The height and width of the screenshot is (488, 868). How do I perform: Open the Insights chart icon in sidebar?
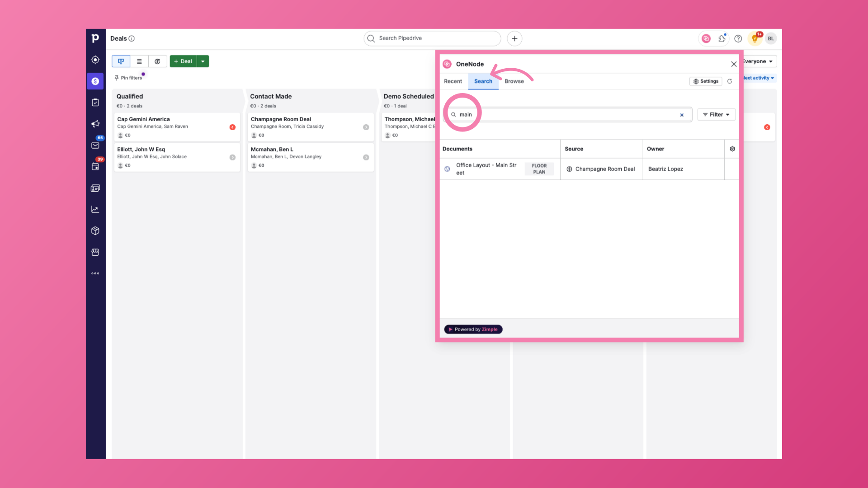(95, 209)
